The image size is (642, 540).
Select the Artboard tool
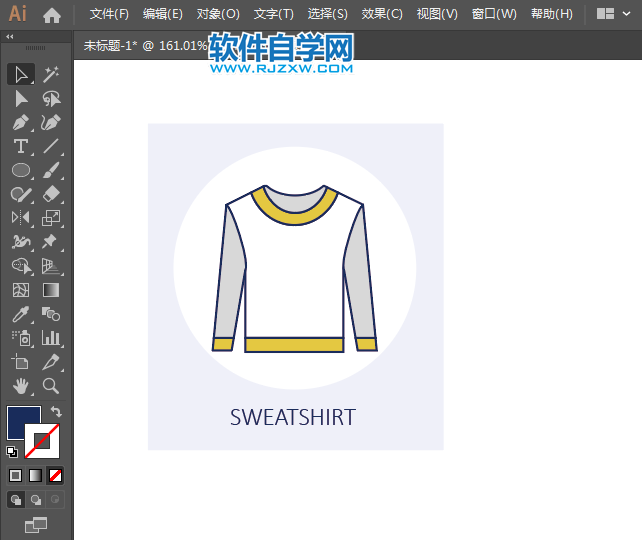[x=21, y=362]
